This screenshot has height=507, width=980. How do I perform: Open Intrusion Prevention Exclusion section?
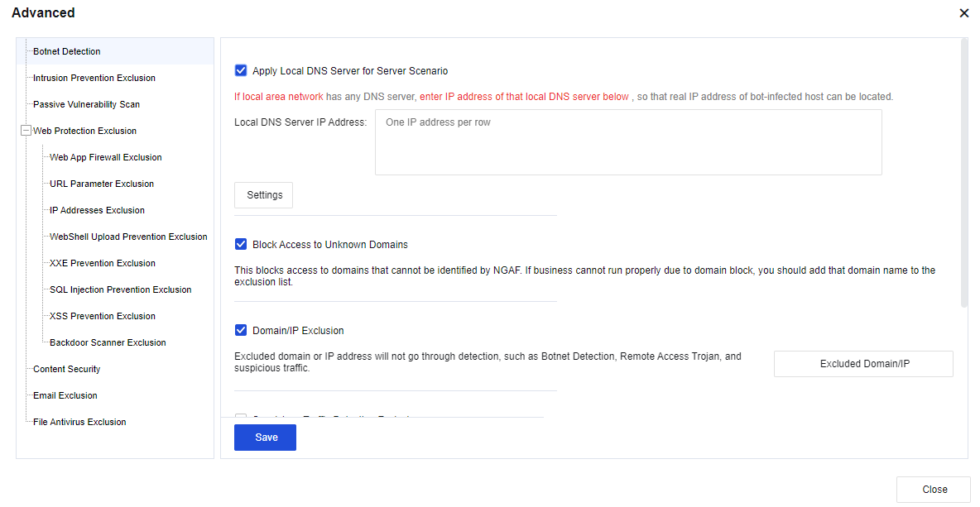tap(94, 78)
